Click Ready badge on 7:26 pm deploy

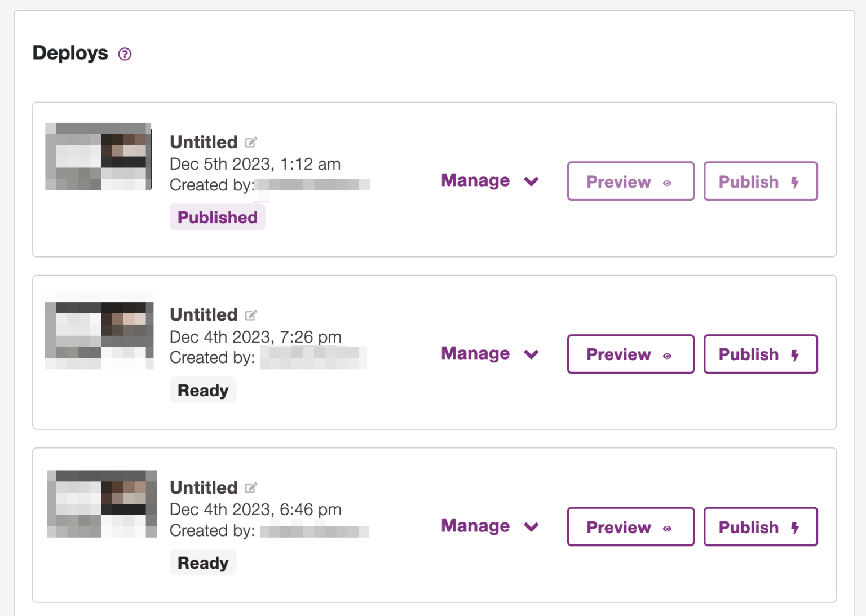pos(203,391)
